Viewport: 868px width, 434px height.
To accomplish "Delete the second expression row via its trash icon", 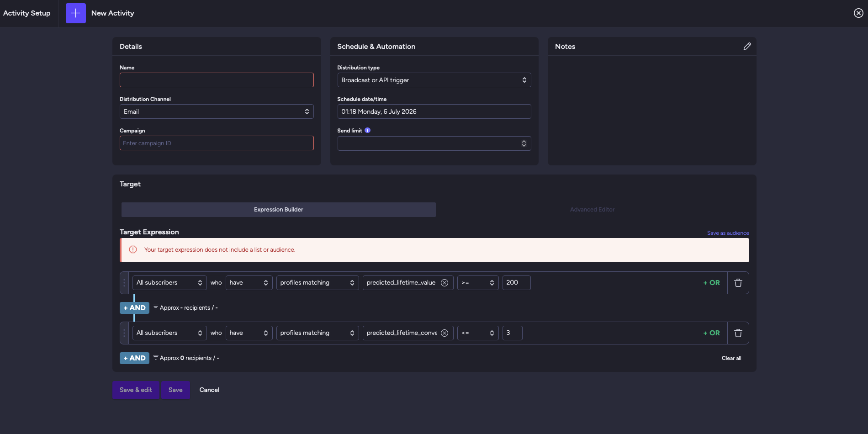I will click(738, 333).
